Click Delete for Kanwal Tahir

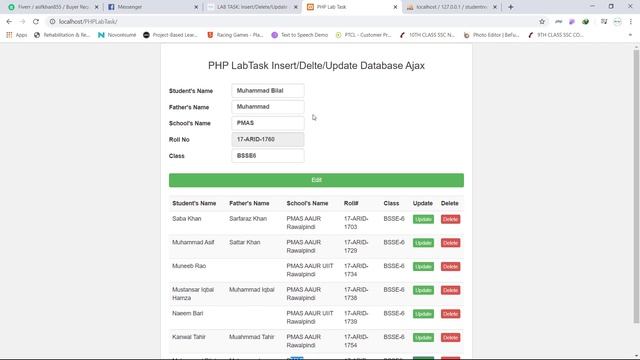450,338
